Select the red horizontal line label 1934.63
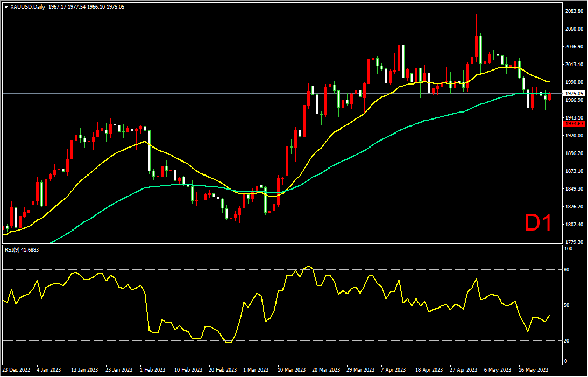 click(x=575, y=124)
